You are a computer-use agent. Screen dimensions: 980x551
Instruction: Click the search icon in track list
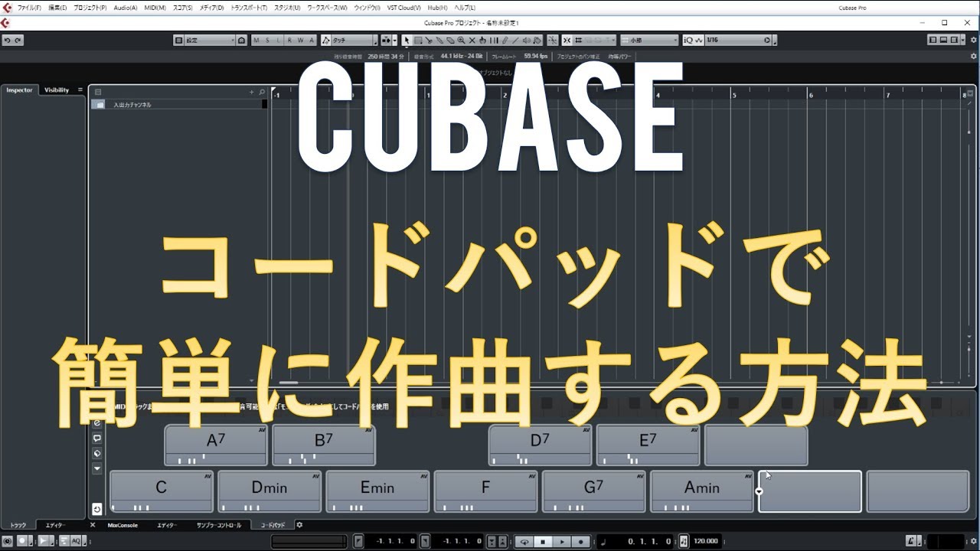(262, 92)
